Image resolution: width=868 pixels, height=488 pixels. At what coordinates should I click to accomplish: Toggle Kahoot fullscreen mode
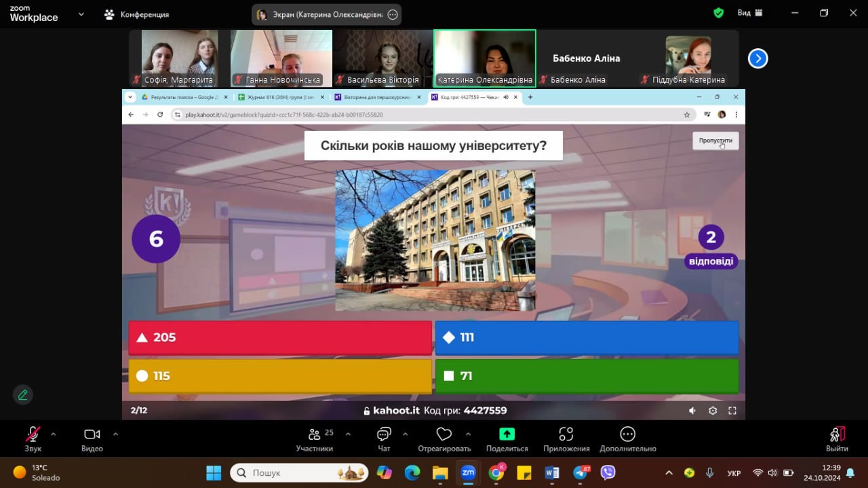(732, 411)
